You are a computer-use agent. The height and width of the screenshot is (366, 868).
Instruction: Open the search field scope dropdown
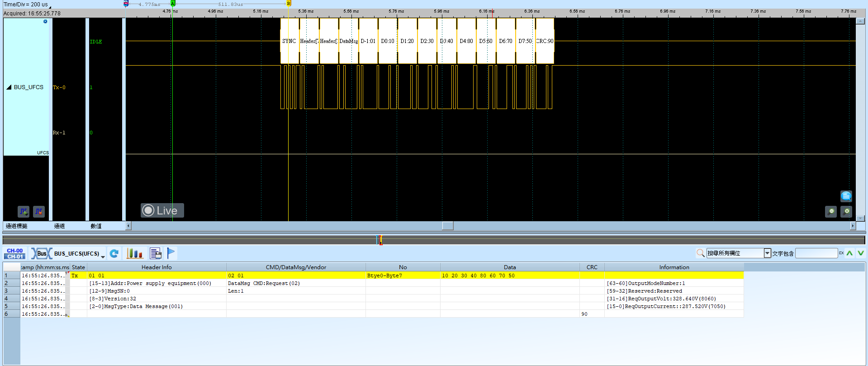coord(767,253)
